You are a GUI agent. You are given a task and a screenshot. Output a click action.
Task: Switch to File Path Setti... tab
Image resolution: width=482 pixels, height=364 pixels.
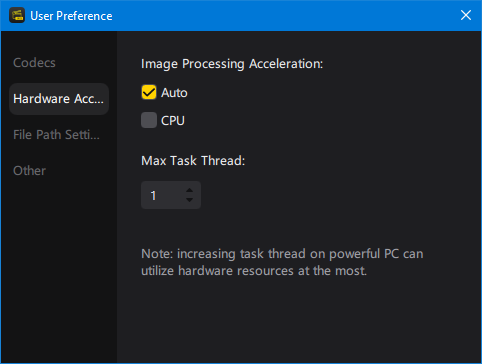[56, 135]
